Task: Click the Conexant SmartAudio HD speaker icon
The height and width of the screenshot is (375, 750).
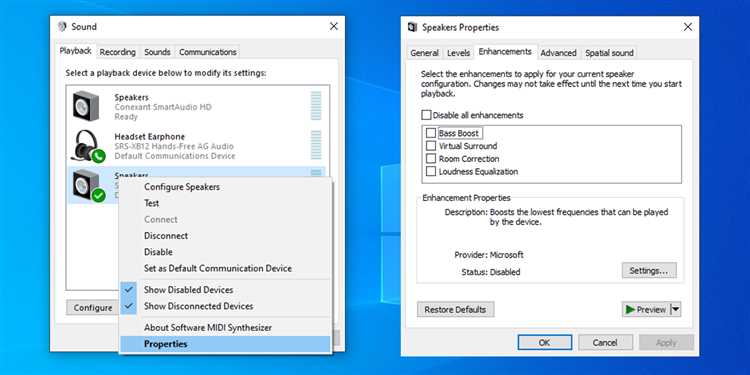Action: [x=86, y=106]
